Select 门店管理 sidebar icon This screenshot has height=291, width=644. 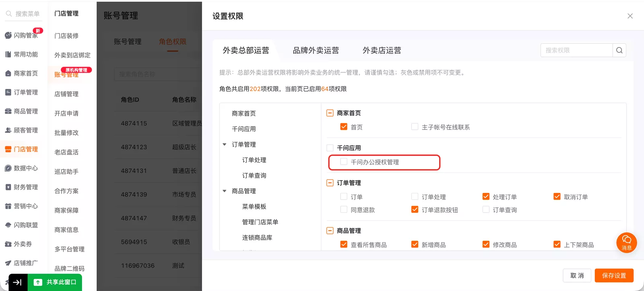click(8, 149)
